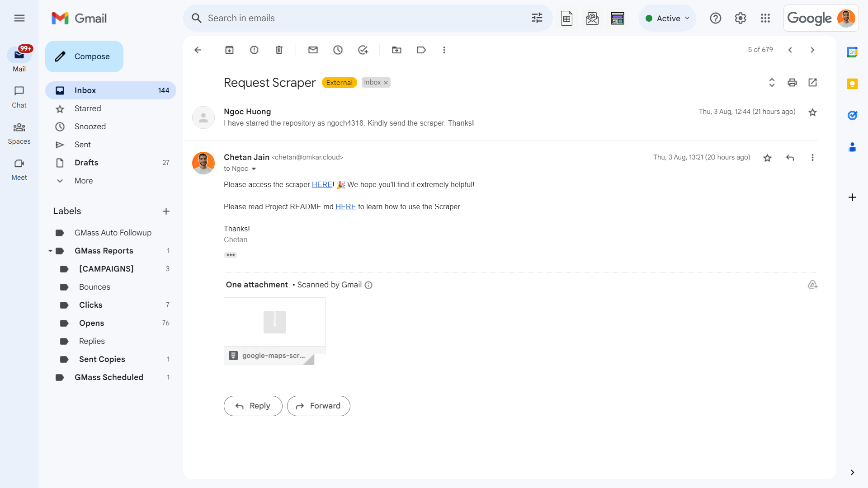This screenshot has width=868, height=488.
Task: Open the Active status dropdown
Action: point(668,19)
